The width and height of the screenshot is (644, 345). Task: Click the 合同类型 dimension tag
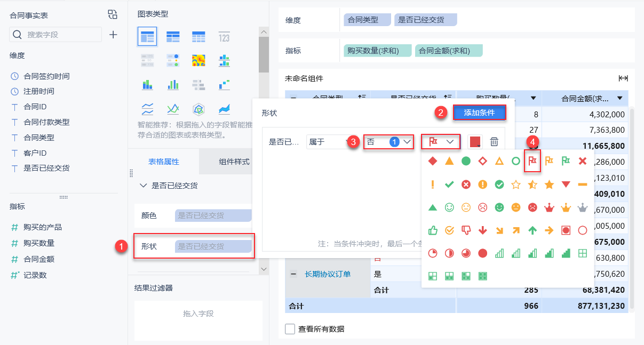[367, 20]
